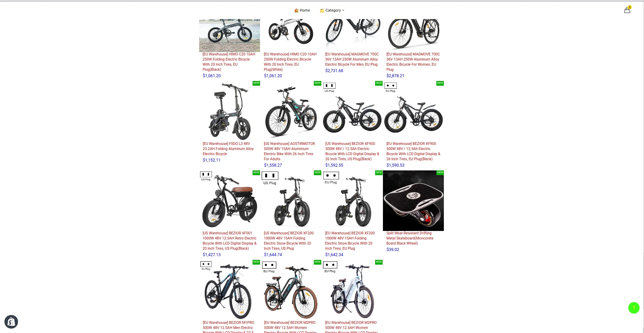
Task: Click the US Plug icon on BEZIOR XF200
Action: point(270,178)
